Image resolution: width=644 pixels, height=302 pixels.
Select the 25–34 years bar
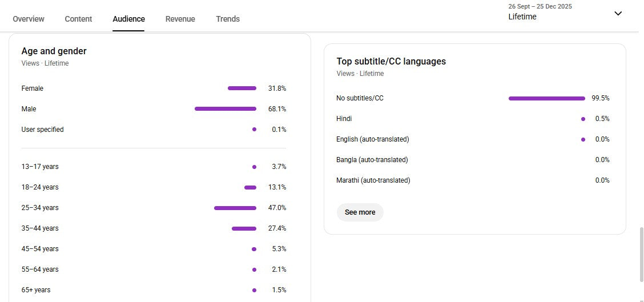pos(235,208)
